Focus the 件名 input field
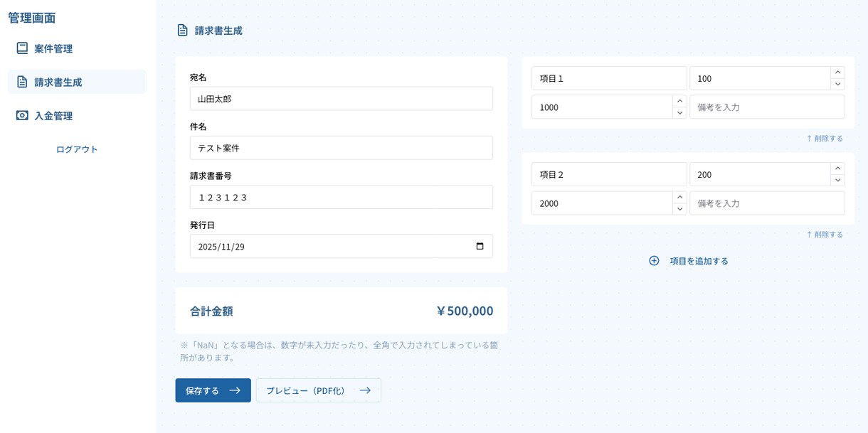Viewport: 868px width, 433px height. pos(342,148)
